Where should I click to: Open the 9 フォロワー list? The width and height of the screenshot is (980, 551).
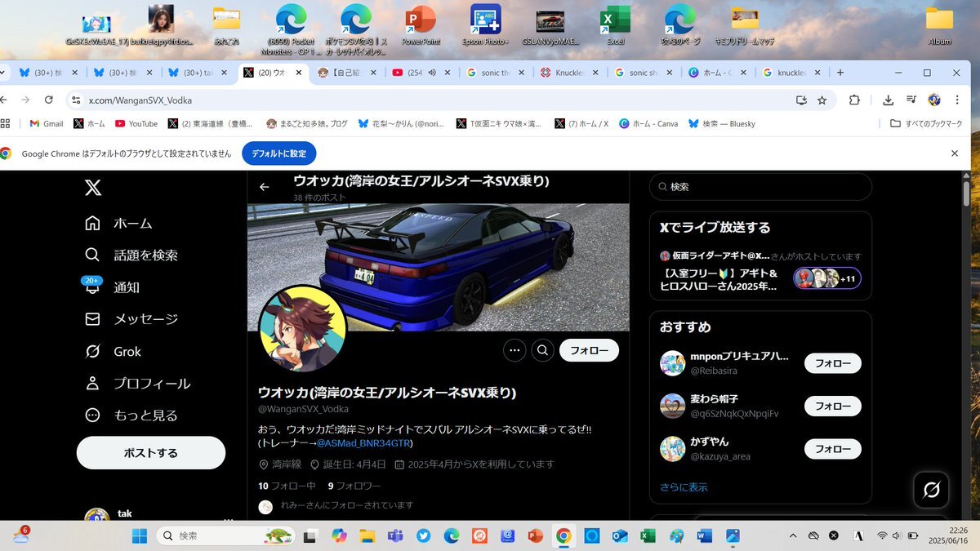(x=354, y=486)
